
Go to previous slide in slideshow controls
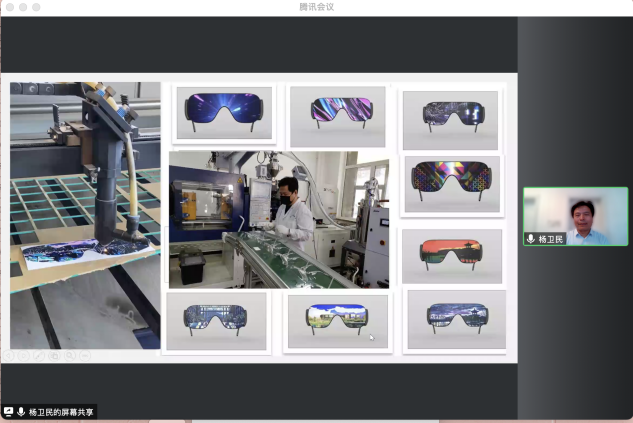8,356
